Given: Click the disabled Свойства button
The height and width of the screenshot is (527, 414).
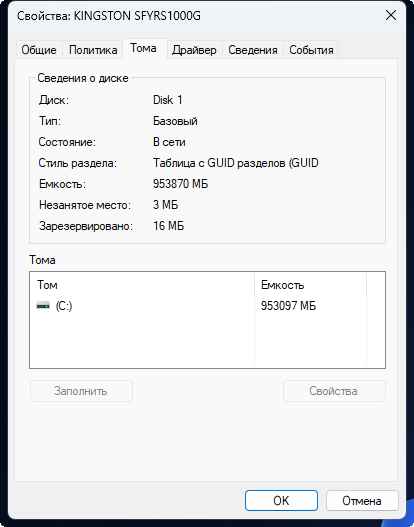Looking at the screenshot, I should (334, 391).
